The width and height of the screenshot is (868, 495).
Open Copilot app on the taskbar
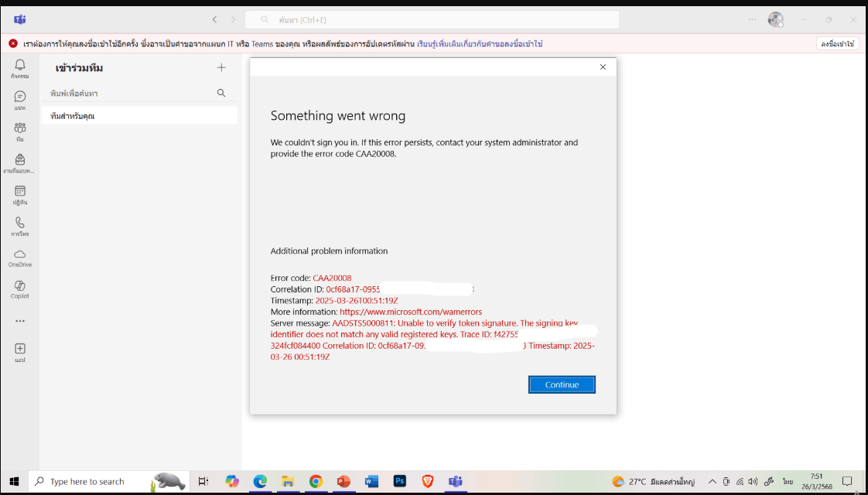(x=232, y=481)
